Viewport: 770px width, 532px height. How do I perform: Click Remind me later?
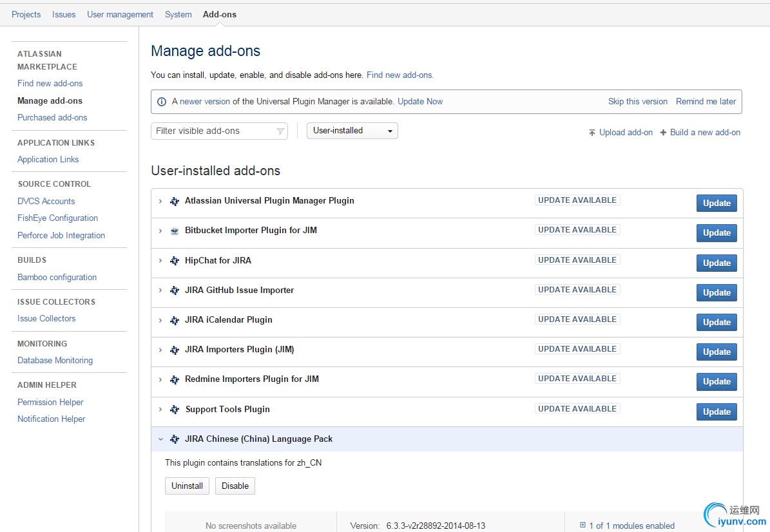pyautogui.click(x=706, y=102)
